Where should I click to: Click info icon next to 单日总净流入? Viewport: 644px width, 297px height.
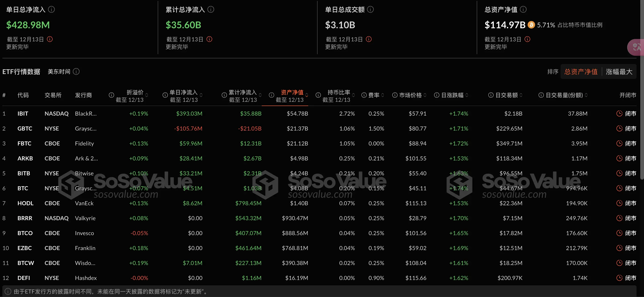pos(51,10)
